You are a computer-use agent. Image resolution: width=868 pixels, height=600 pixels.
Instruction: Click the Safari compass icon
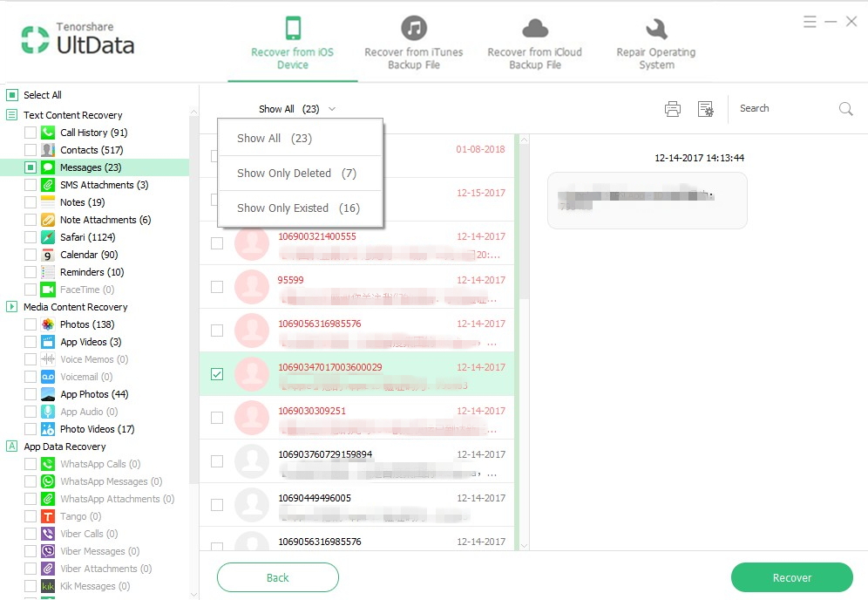point(48,237)
